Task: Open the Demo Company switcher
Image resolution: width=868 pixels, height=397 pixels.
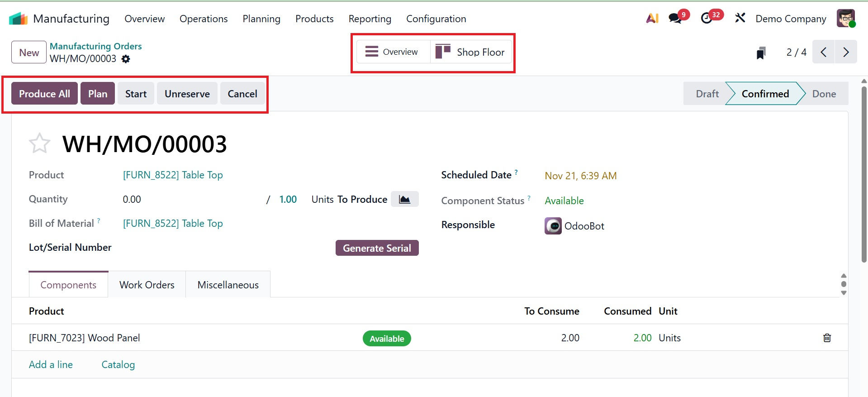Action: (x=791, y=19)
